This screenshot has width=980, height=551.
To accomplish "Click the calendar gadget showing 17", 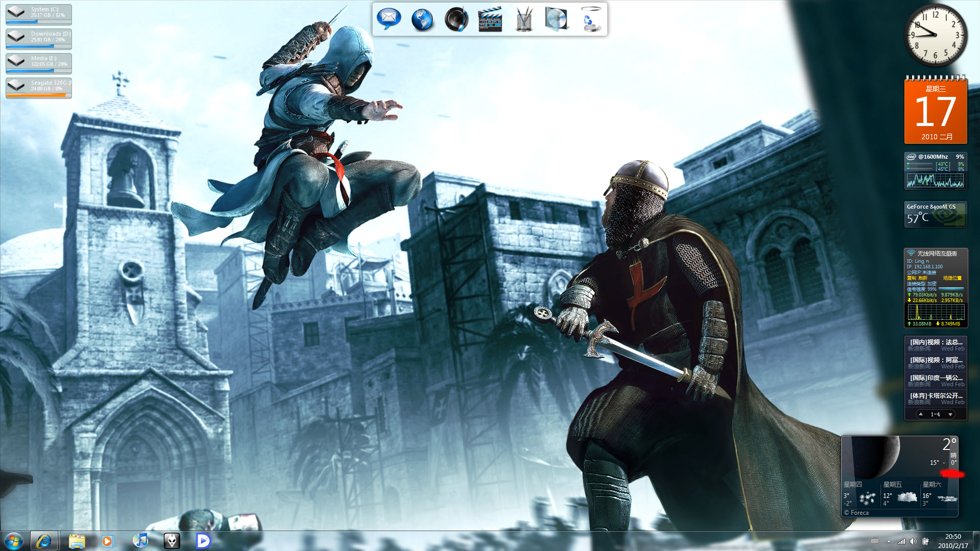I will point(936,110).
